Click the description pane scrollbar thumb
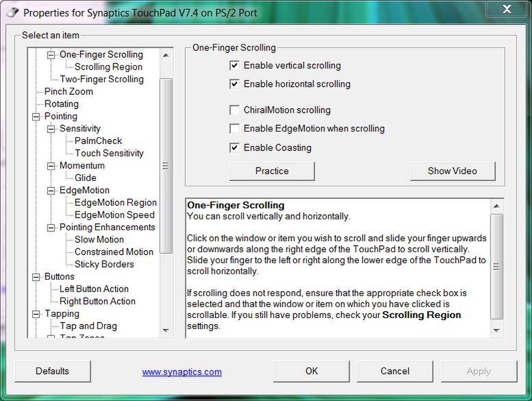Screen dimensions: 532x401 tap(496, 267)
